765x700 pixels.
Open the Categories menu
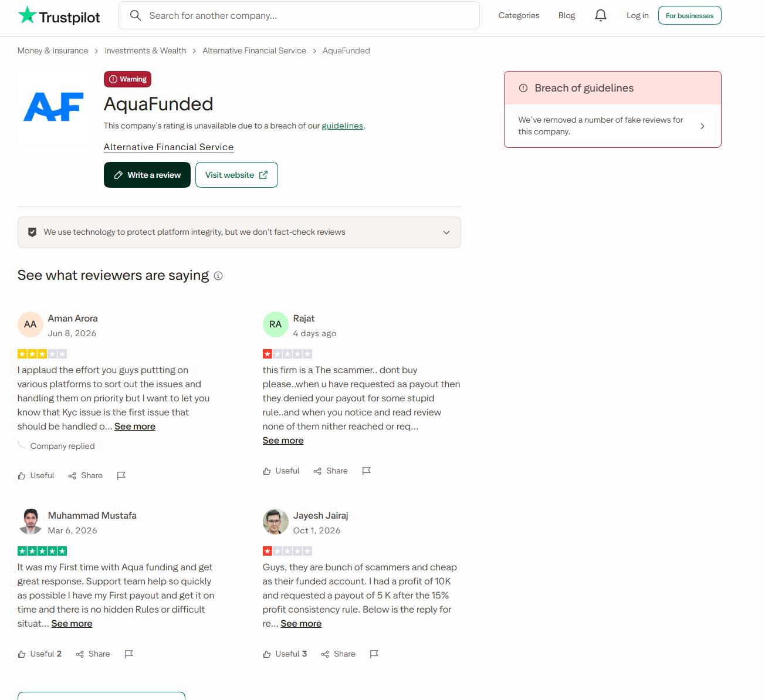point(519,15)
